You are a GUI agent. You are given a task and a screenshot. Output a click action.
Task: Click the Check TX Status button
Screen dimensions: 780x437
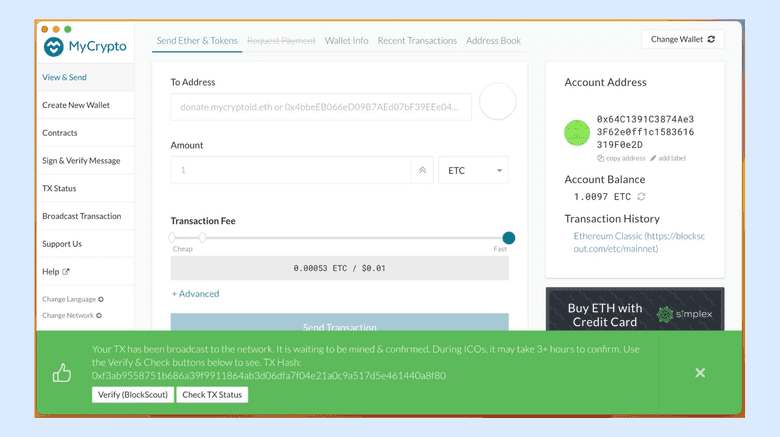(212, 395)
